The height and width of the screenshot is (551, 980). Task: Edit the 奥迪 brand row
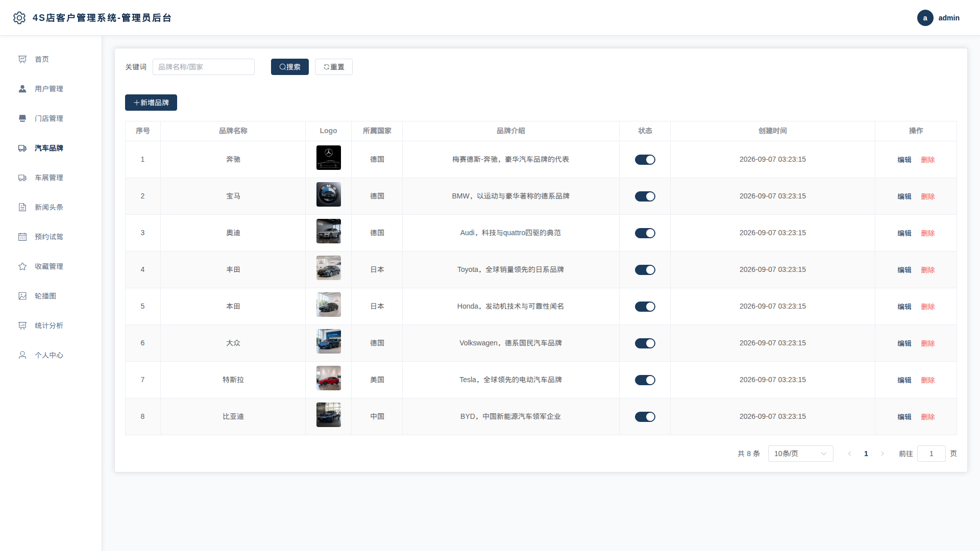point(904,233)
